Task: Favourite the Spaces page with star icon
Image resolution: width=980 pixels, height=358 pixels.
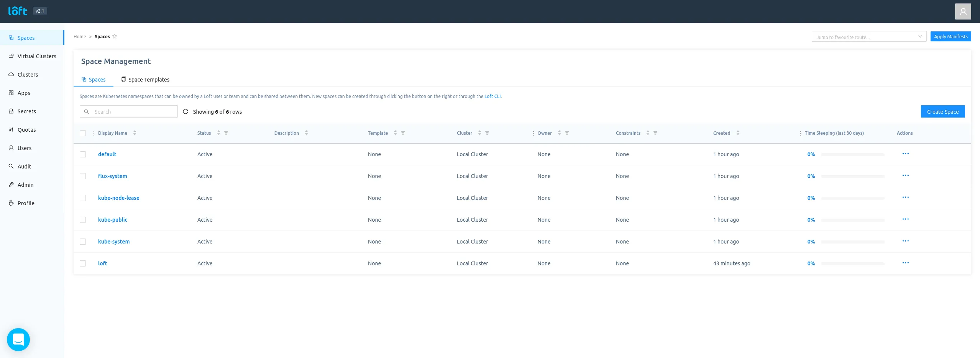Action: click(115, 36)
